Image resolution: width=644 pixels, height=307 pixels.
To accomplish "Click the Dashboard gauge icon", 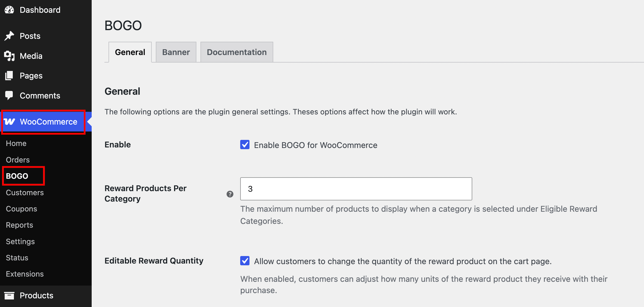I will [x=9, y=10].
